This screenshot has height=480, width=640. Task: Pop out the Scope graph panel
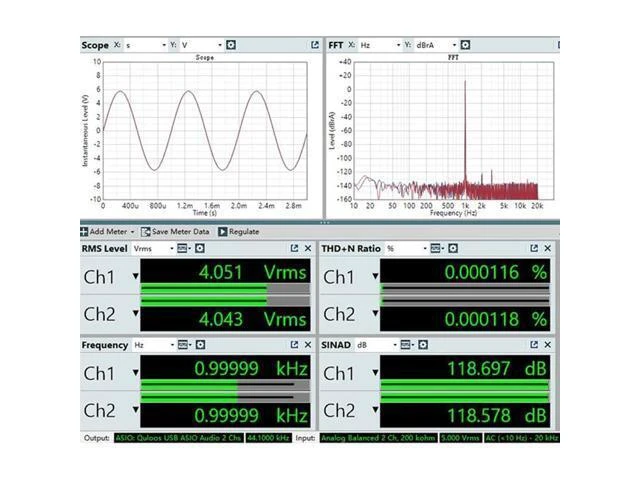coord(315,45)
